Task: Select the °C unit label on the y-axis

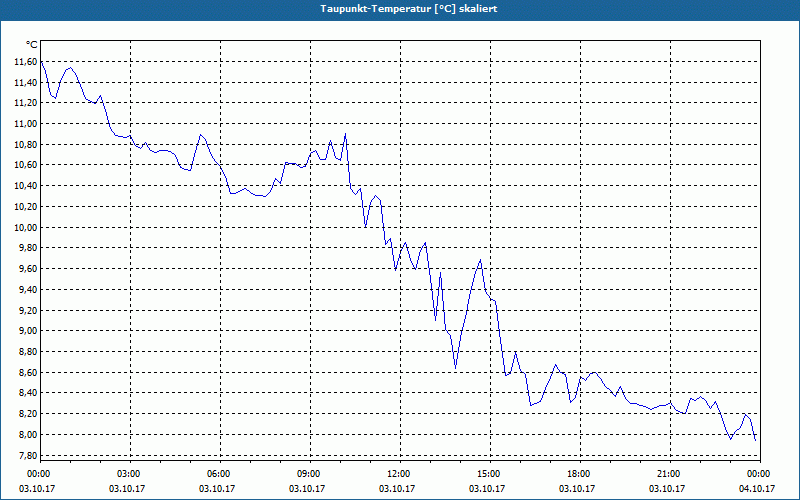Action: pyautogui.click(x=32, y=45)
